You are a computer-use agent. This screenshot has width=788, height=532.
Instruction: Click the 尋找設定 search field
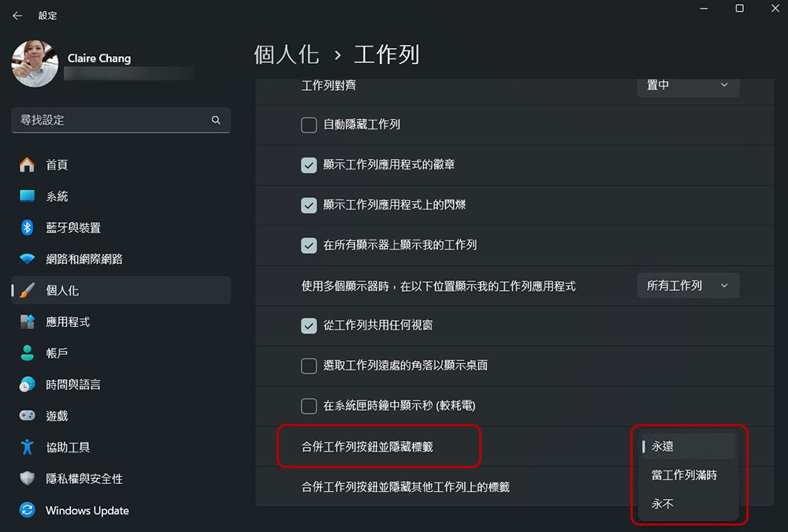[121, 120]
